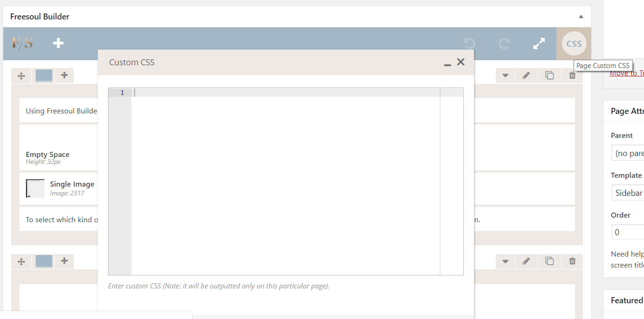Viewport: 644px width, 319px height.
Task: Grab the second row's move handle
Action: [21, 262]
